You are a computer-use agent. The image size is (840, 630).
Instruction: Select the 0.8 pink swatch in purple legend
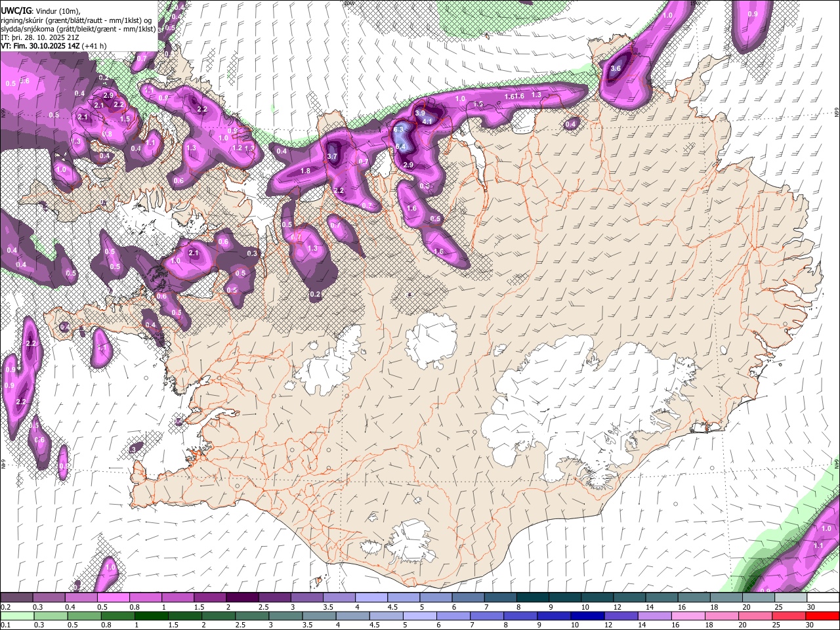pos(145,598)
